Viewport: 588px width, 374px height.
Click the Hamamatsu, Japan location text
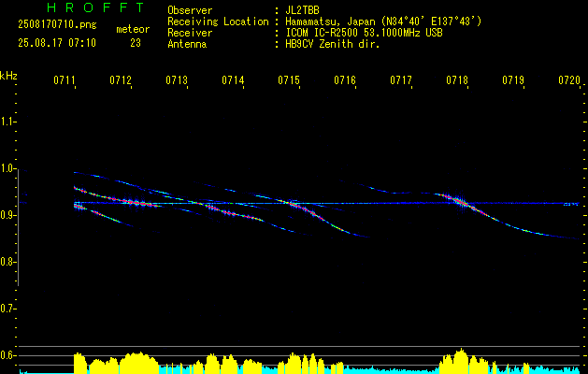coord(383,22)
